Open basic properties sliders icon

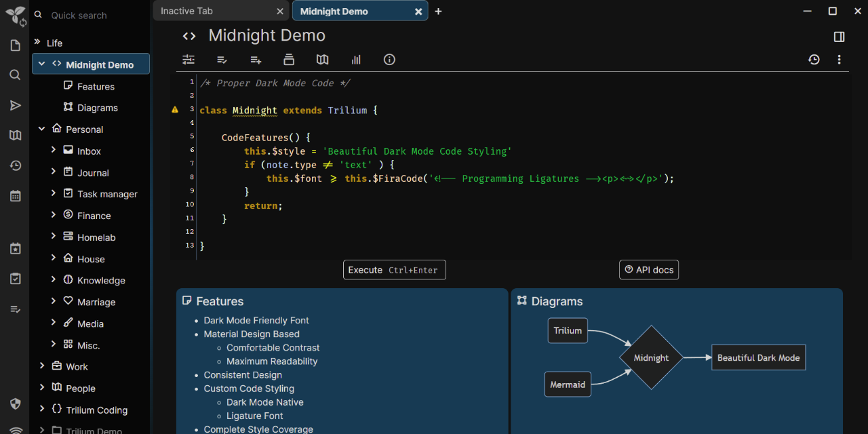189,60
